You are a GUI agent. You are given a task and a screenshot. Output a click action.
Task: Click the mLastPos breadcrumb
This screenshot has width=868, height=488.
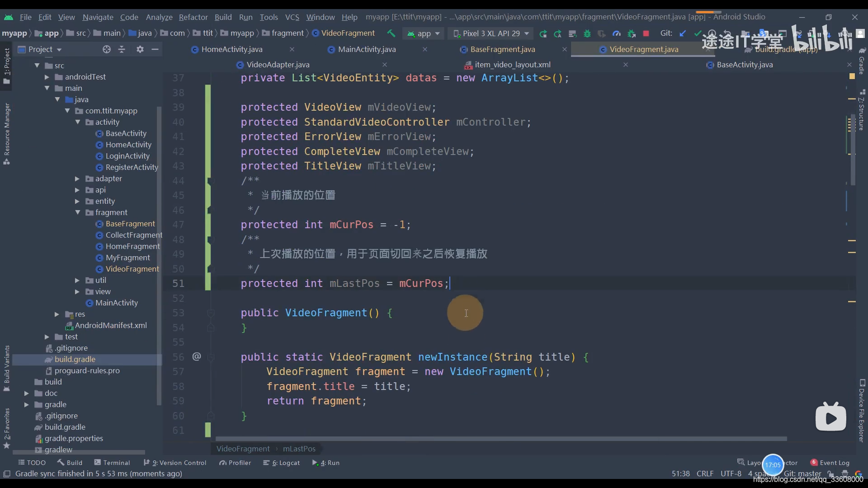pos(299,449)
